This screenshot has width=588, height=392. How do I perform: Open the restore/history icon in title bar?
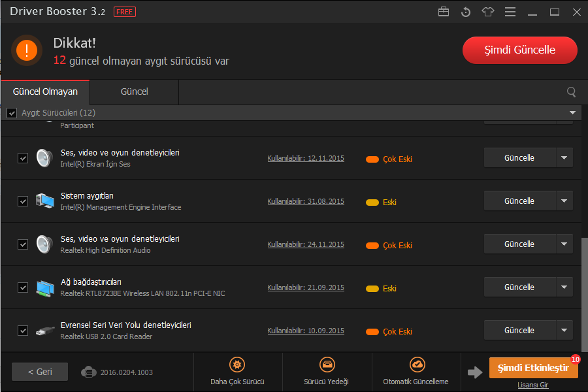466,12
